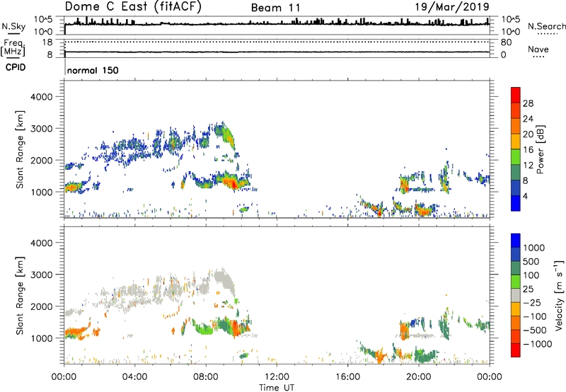Click the bright blue top segment of velocity colorbar
Screen dimensions: 566x392
pos(516,241)
